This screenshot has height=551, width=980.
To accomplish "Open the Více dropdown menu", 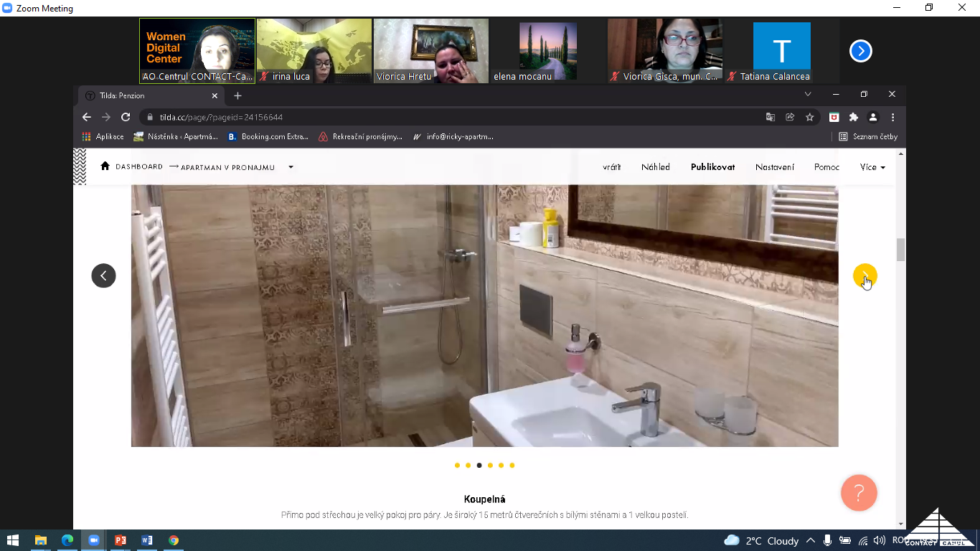I will coord(872,167).
